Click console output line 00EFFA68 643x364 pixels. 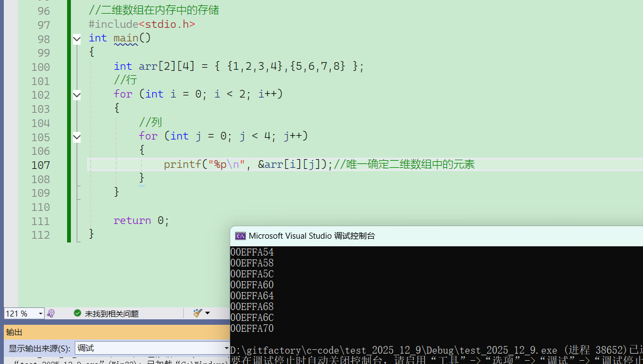coord(252,307)
